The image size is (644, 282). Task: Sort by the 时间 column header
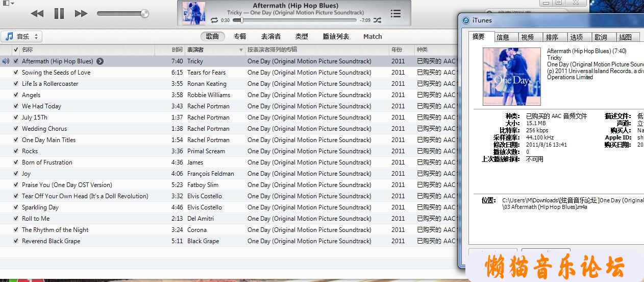click(x=177, y=50)
